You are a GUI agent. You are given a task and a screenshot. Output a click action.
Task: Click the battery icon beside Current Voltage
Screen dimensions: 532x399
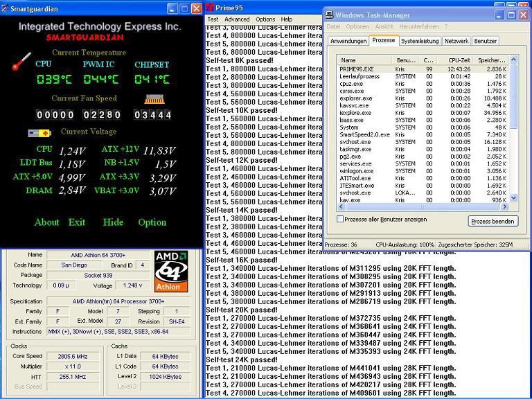(x=39, y=133)
